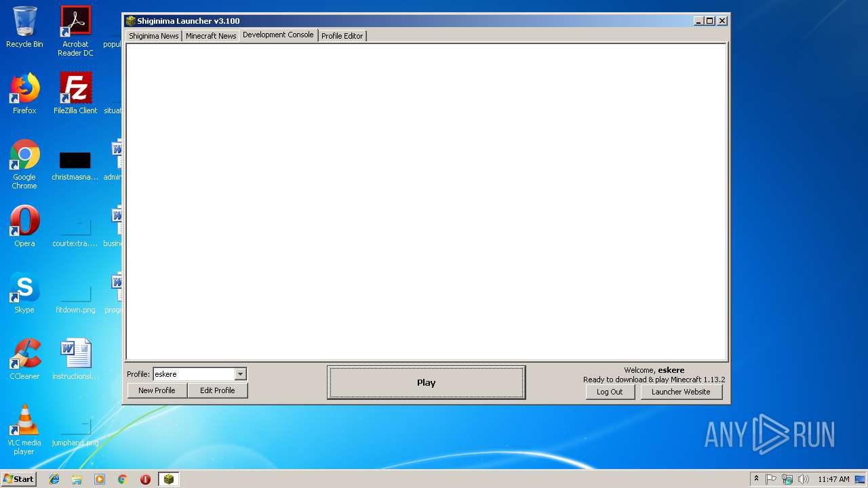Switch to the Minecraft News tab
Viewport: 868px width, 488px height.
211,36
